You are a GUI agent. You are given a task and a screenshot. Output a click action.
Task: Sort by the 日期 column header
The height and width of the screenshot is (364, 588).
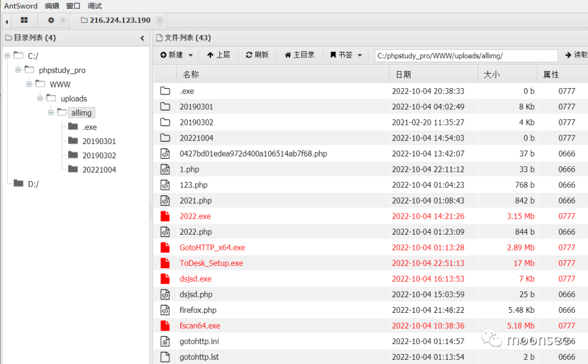click(x=433, y=74)
